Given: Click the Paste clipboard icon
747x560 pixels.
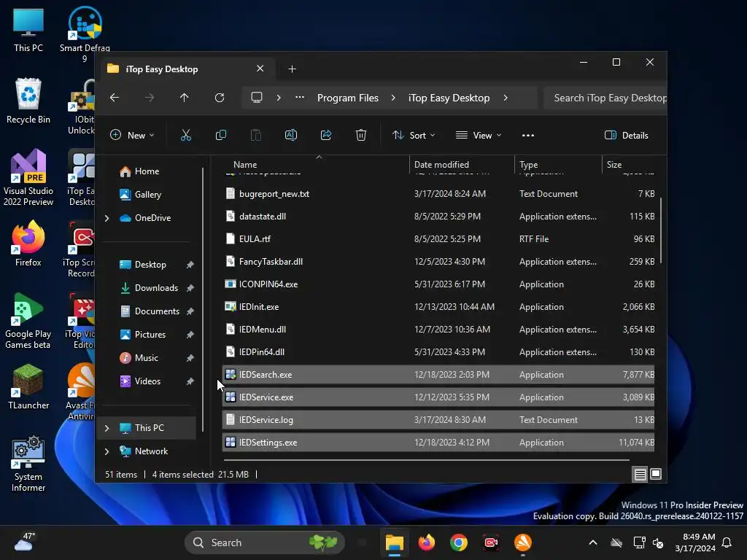Looking at the screenshot, I should click(256, 135).
